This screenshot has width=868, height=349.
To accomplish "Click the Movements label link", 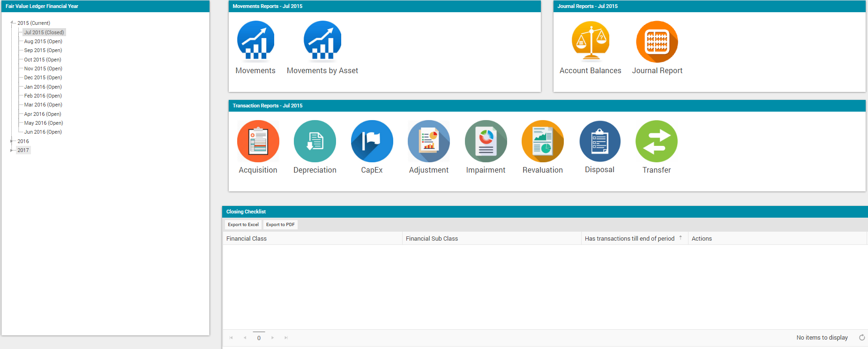I will point(255,70).
